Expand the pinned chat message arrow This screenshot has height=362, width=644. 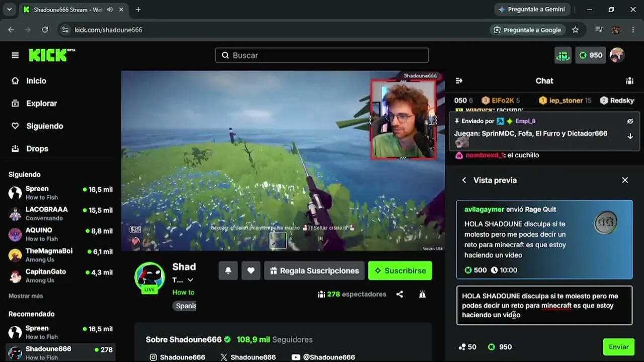[630, 136]
